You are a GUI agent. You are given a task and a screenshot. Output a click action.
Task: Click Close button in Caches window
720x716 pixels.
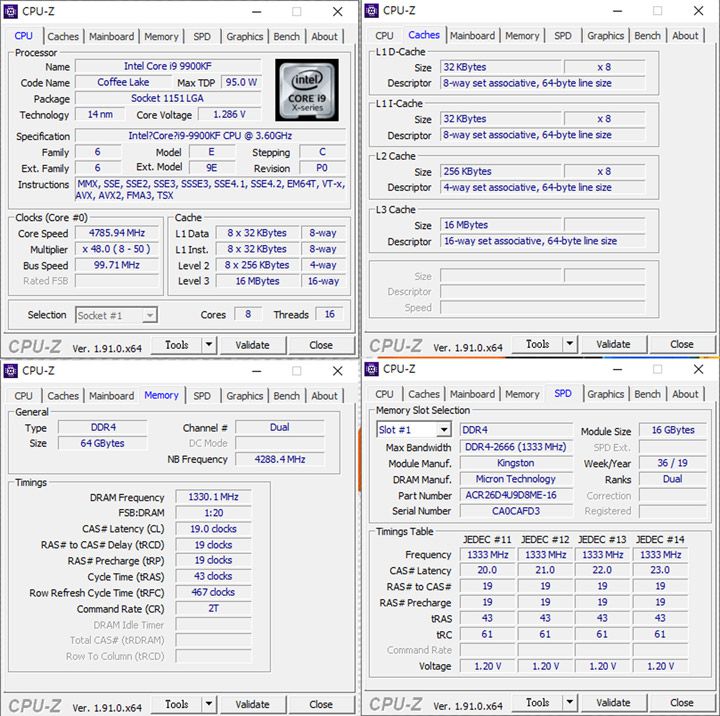(682, 344)
